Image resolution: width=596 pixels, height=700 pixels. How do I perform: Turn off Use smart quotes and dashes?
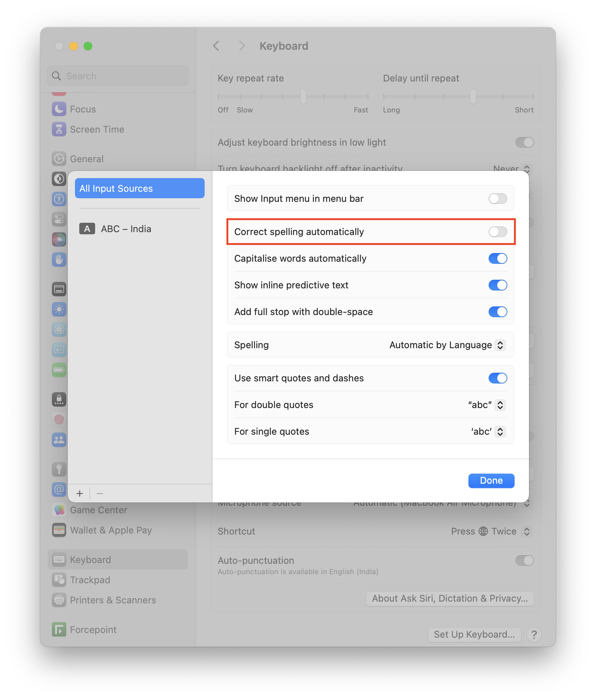pyautogui.click(x=498, y=378)
